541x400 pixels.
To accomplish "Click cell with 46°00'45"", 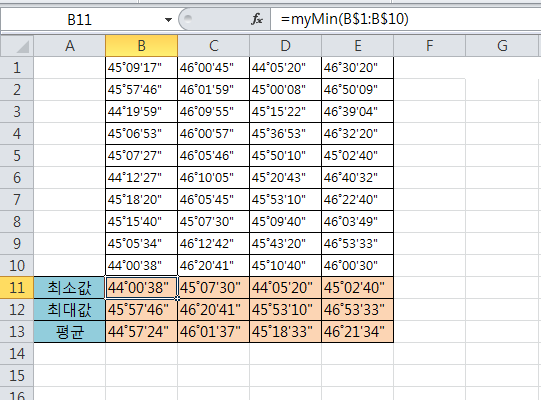I will pos(214,68).
